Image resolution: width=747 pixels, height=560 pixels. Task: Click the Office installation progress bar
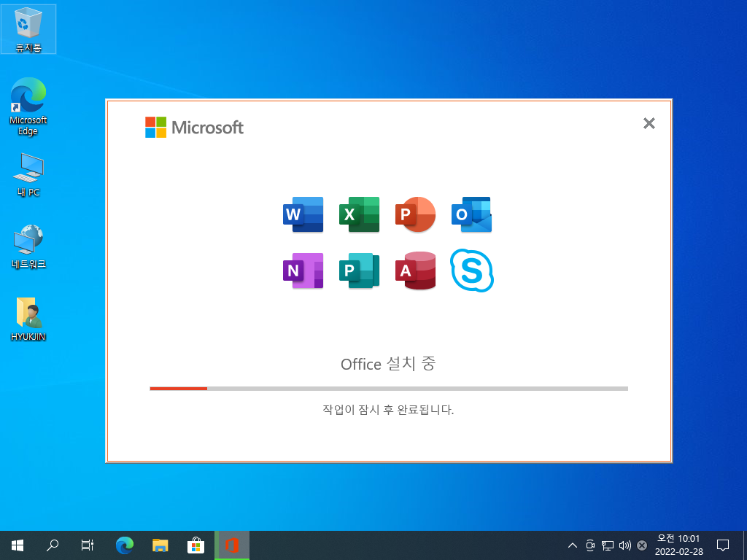click(389, 389)
